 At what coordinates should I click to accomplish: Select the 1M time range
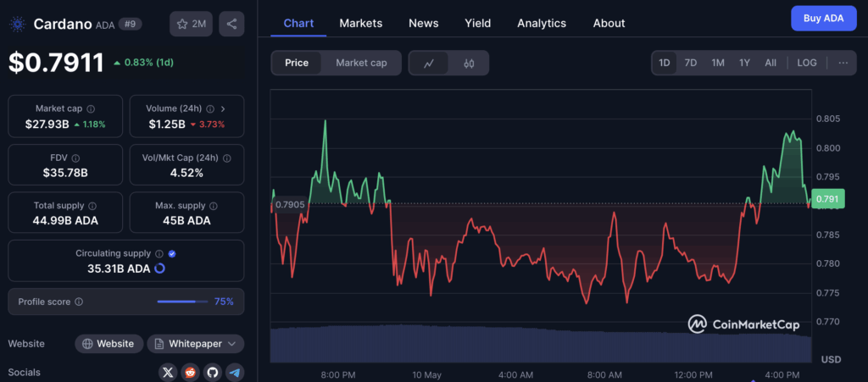[718, 63]
